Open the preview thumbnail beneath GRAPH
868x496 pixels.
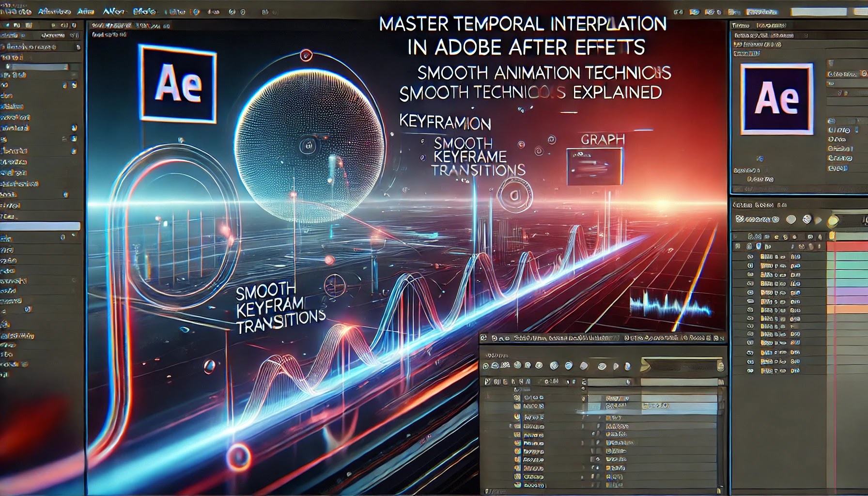(x=594, y=167)
